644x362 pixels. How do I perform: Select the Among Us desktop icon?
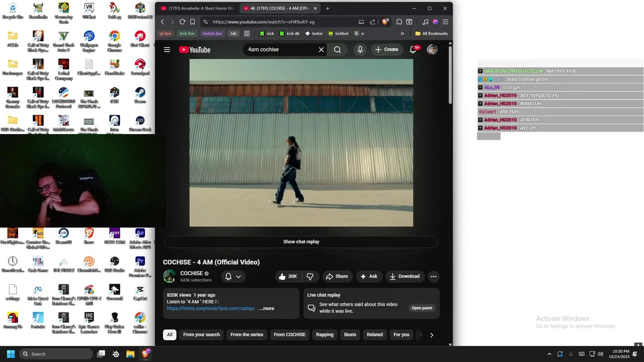[13, 320]
